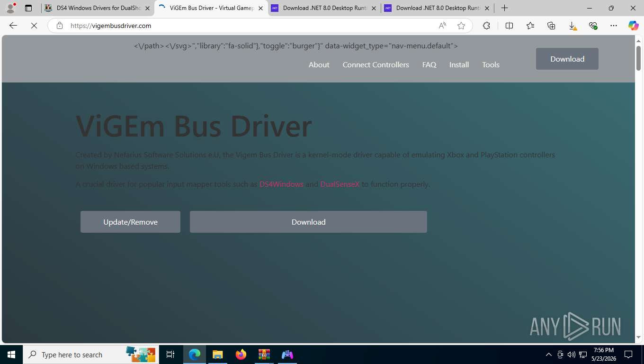Launch Firefox from the taskbar
644x364 pixels.
click(241, 355)
